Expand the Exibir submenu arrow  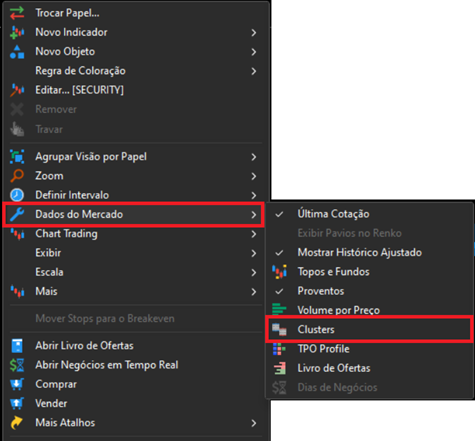coord(254,253)
